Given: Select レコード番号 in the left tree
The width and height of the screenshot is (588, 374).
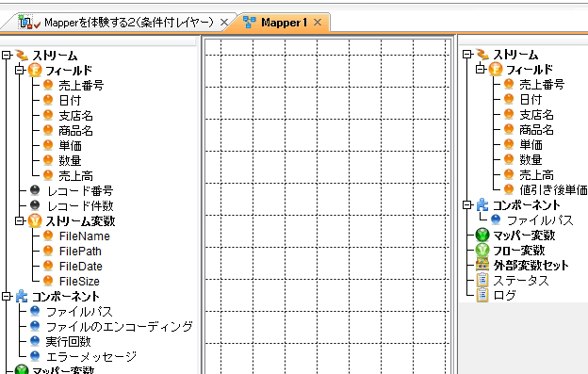Looking at the screenshot, I should coord(80,190).
